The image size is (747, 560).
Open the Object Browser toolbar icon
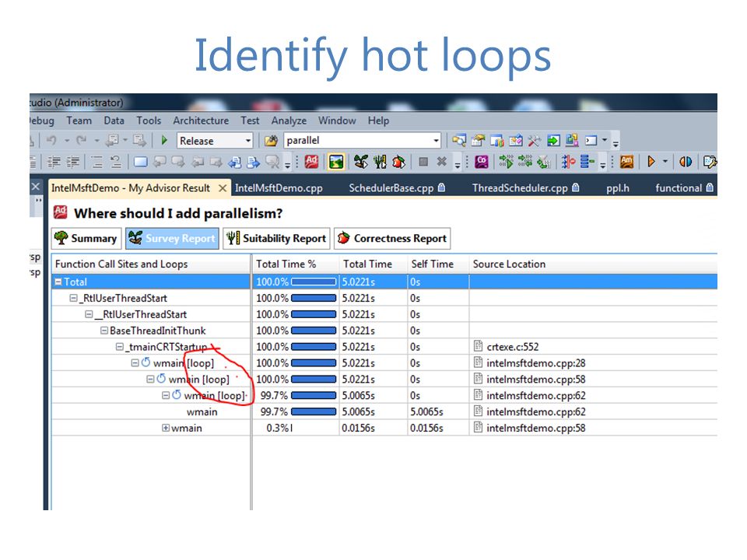[x=515, y=141]
